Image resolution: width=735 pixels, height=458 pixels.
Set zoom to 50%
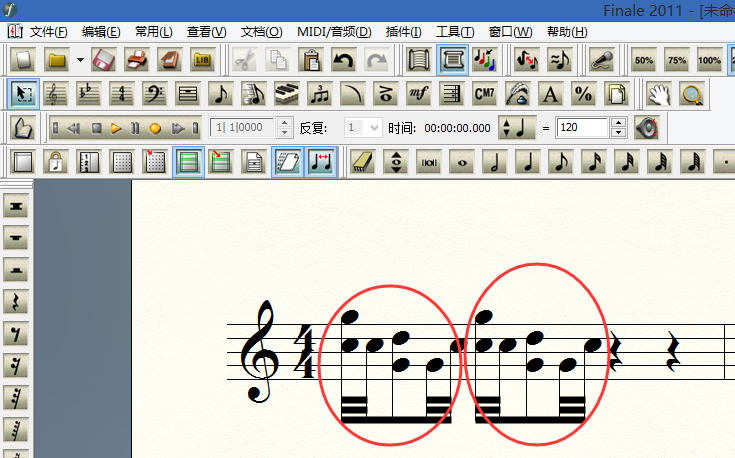pyautogui.click(x=644, y=60)
